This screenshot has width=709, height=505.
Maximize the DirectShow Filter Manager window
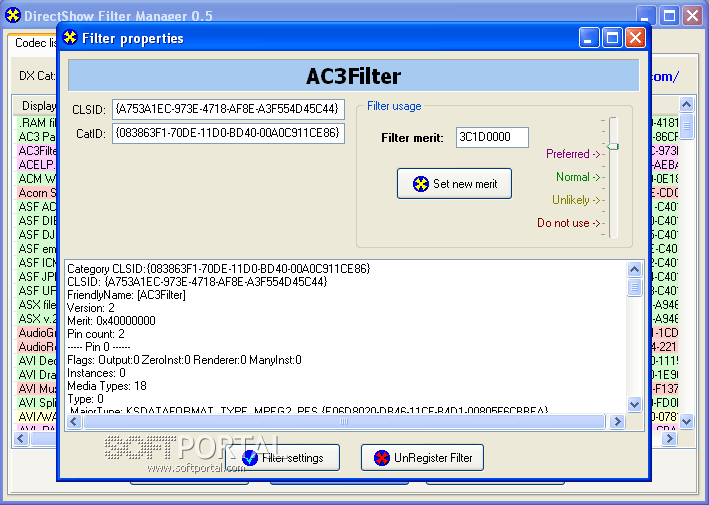coord(669,16)
